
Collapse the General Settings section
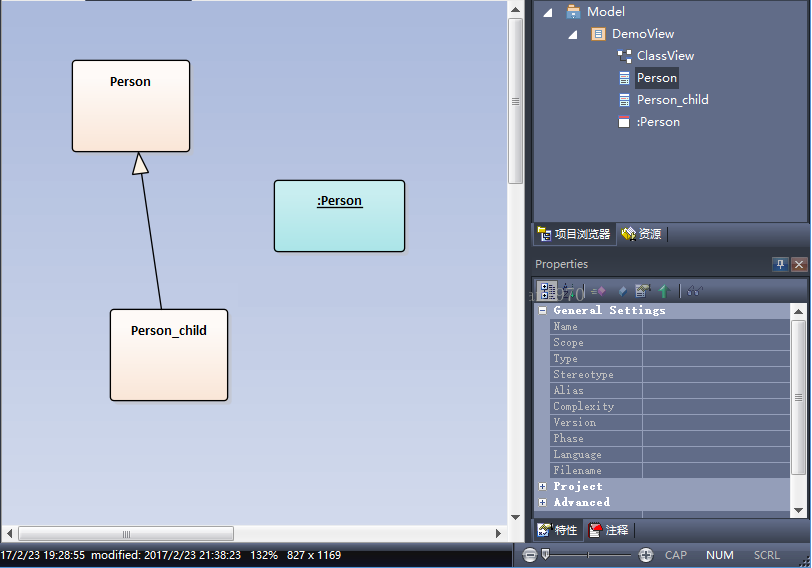(x=542, y=311)
